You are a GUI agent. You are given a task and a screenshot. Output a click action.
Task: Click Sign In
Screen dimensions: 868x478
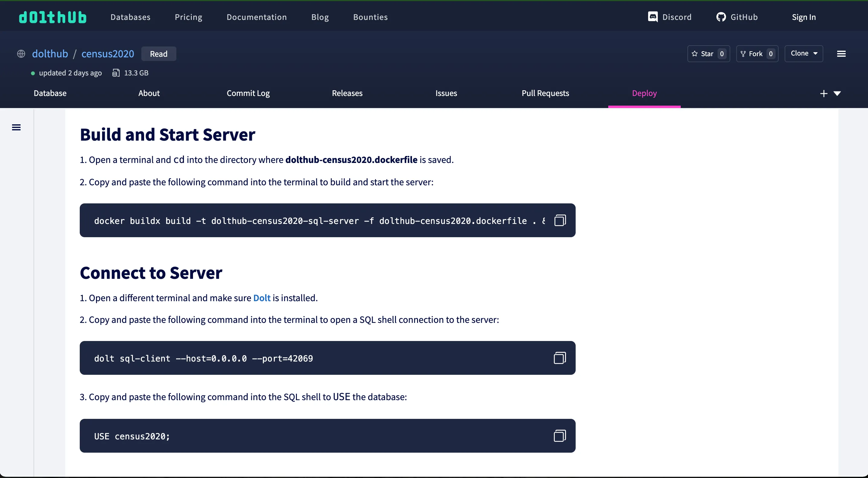click(803, 17)
